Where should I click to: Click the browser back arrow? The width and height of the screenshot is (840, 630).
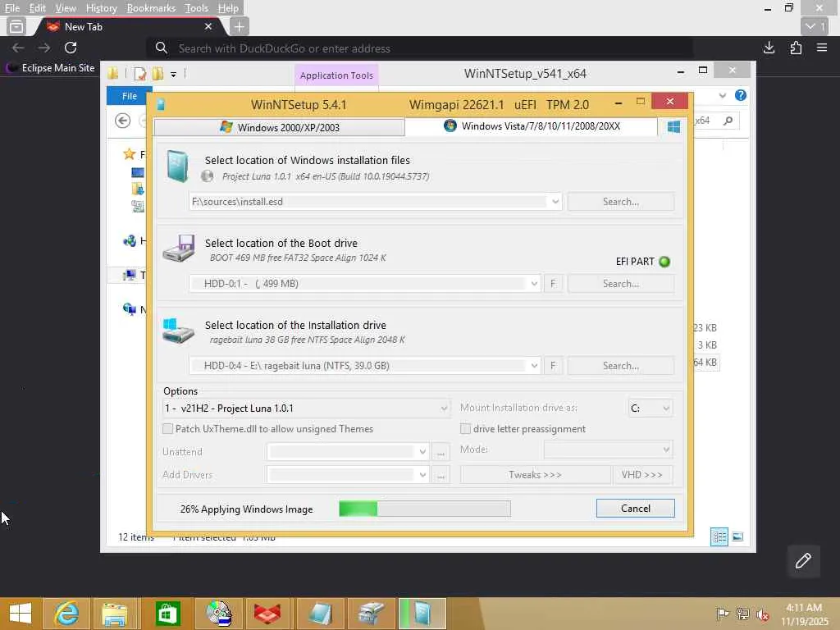(18, 48)
